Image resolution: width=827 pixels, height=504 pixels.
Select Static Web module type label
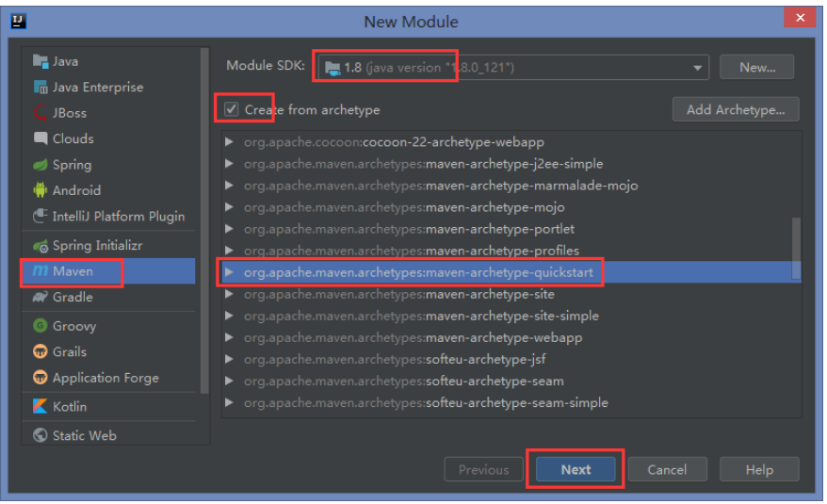tap(85, 435)
